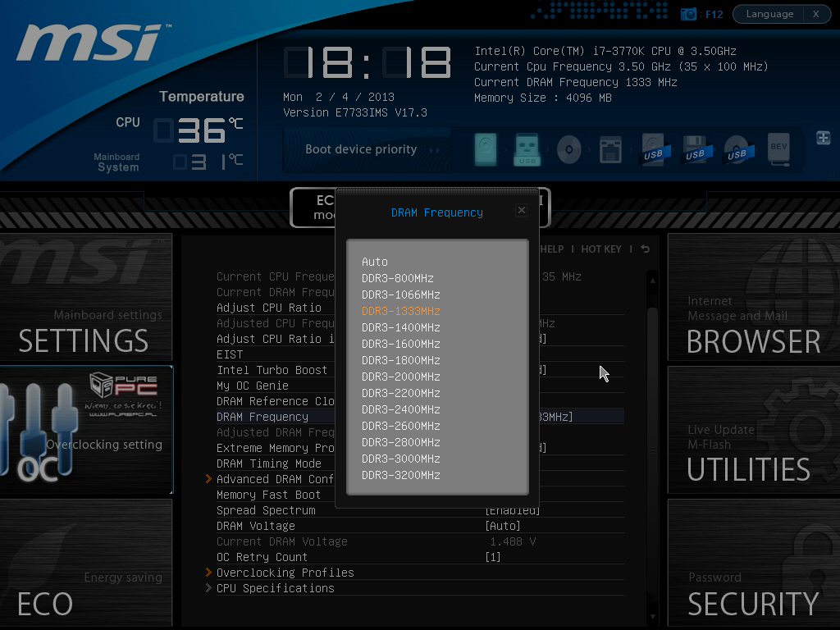Image resolution: width=840 pixels, height=630 pixels.
Task: Pick DDR3-2400MHz from the list
Action: pos(400,410)
